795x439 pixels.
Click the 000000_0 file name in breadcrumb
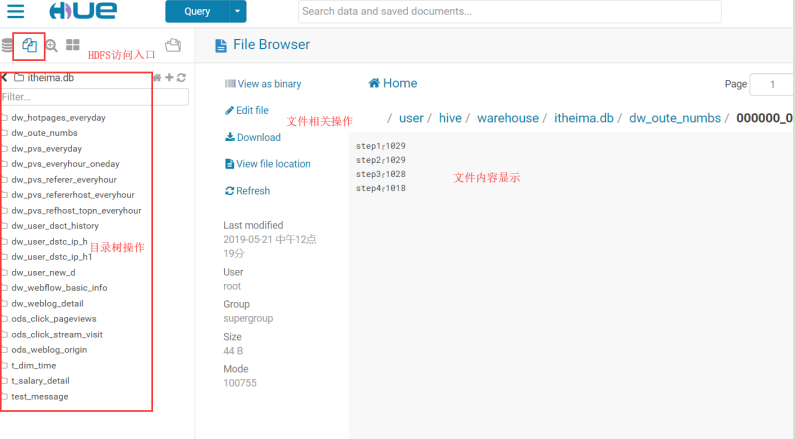tap(765, 118)
